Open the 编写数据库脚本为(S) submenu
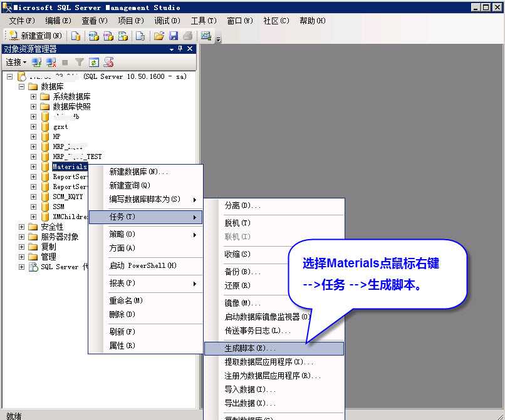 146,199
